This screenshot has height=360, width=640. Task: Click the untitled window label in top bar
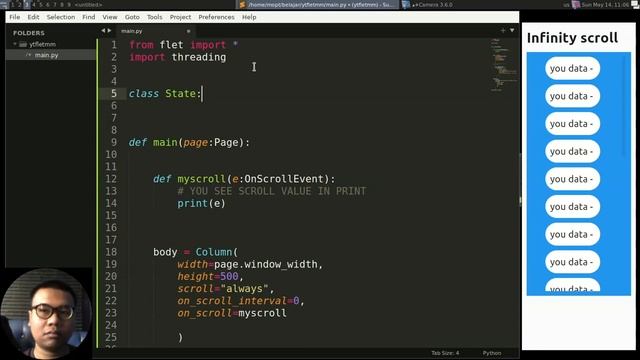89,5
